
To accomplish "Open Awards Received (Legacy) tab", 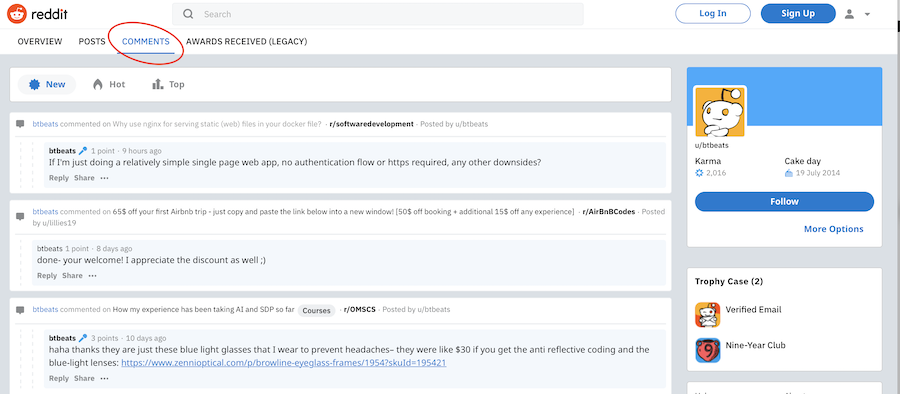I will 247,41.
